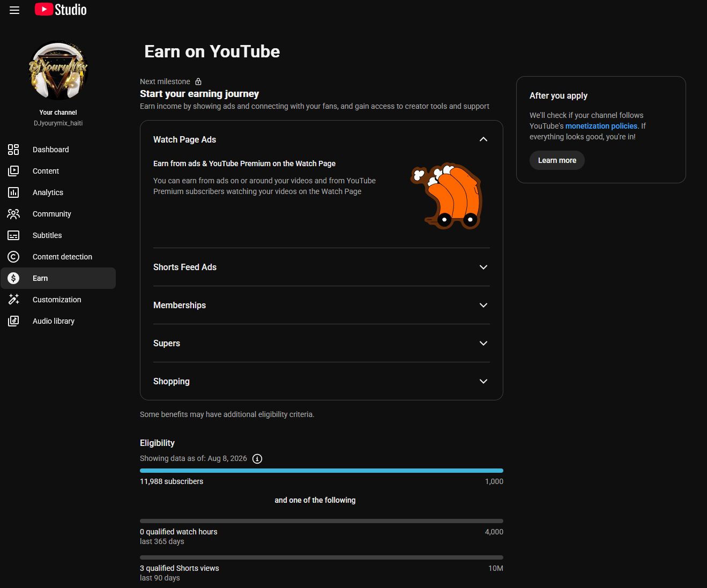Click the Watch Page Ads heading

185,139
